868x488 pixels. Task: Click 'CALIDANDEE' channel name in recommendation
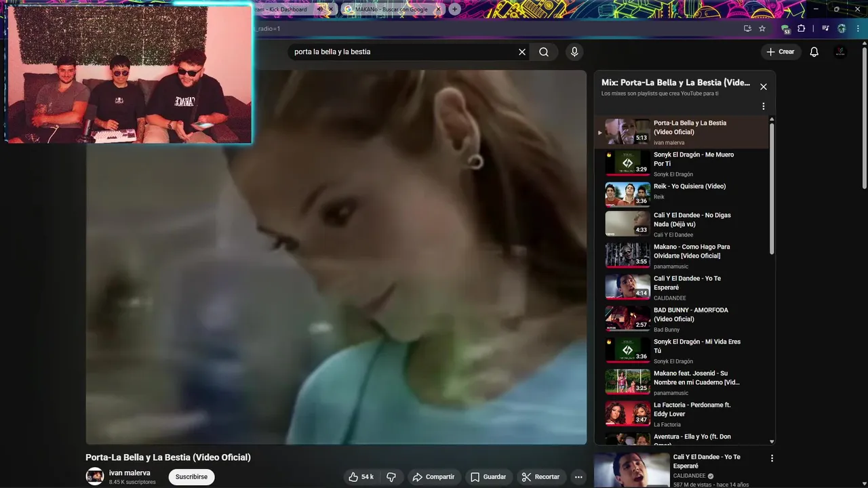pyautogui.click(x=689, y=476)
